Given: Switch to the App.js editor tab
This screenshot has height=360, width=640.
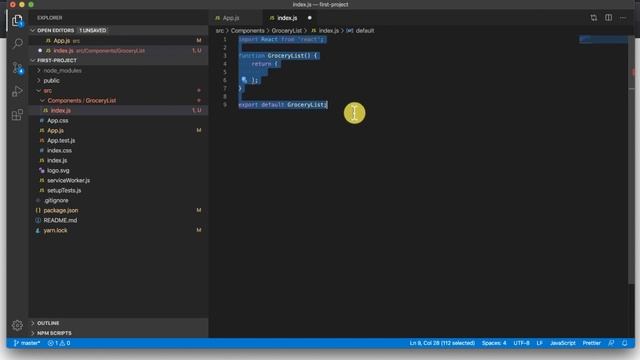Looking at the screenshot, I should click(231, 18).
